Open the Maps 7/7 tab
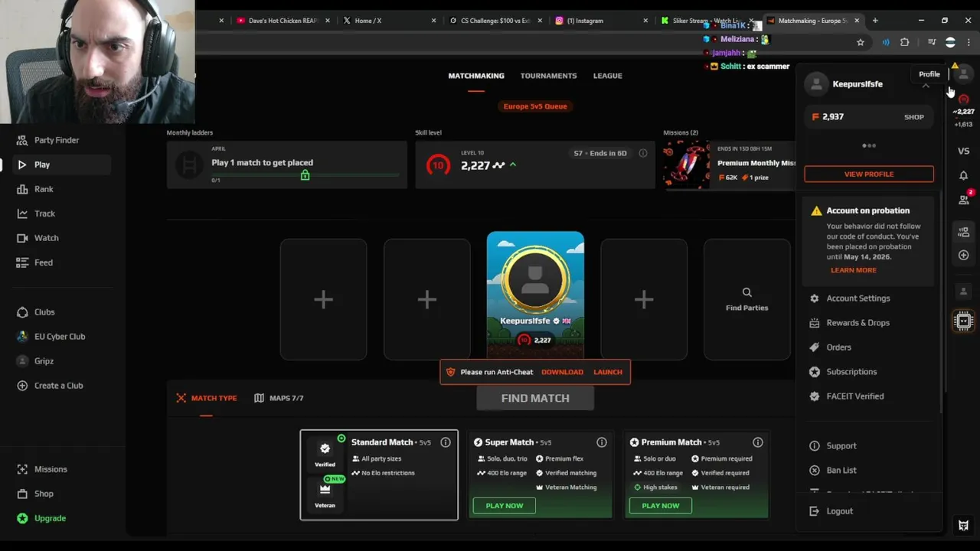The width and height of the screenshot is (980, 551). [x=279, y=398]
